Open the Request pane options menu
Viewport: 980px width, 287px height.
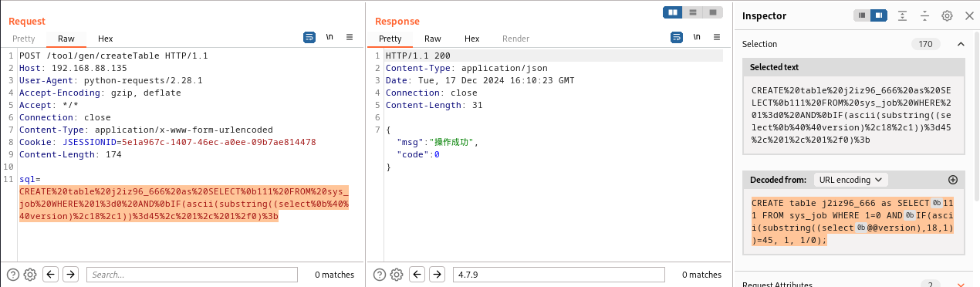350,37
